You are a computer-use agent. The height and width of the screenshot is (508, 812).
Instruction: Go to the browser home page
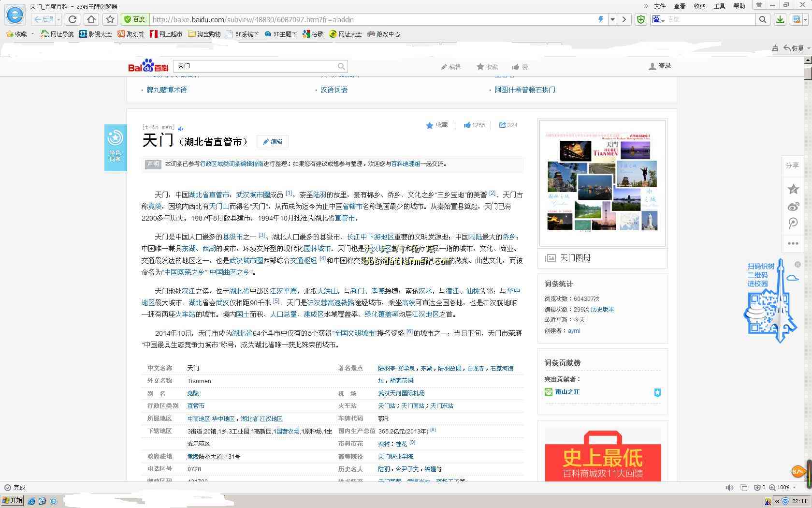[x=91, y=19]
